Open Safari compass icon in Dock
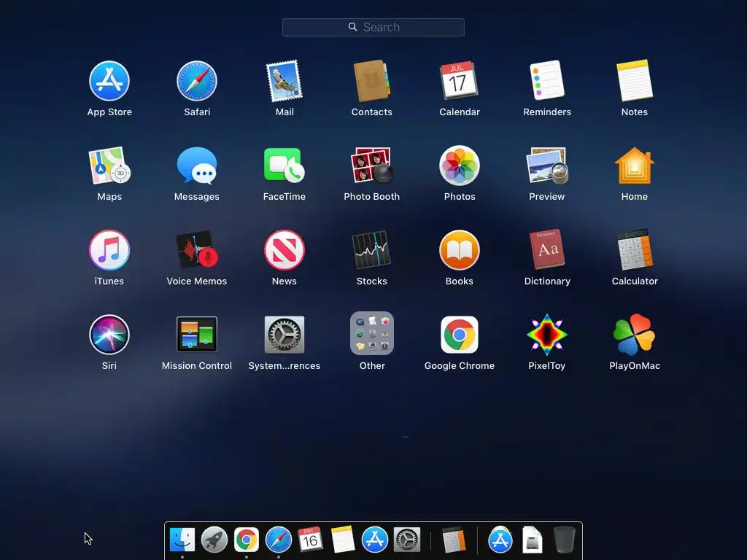Image resolution: width=747 pixels, height=560 pixels. (x=279, y=540)
